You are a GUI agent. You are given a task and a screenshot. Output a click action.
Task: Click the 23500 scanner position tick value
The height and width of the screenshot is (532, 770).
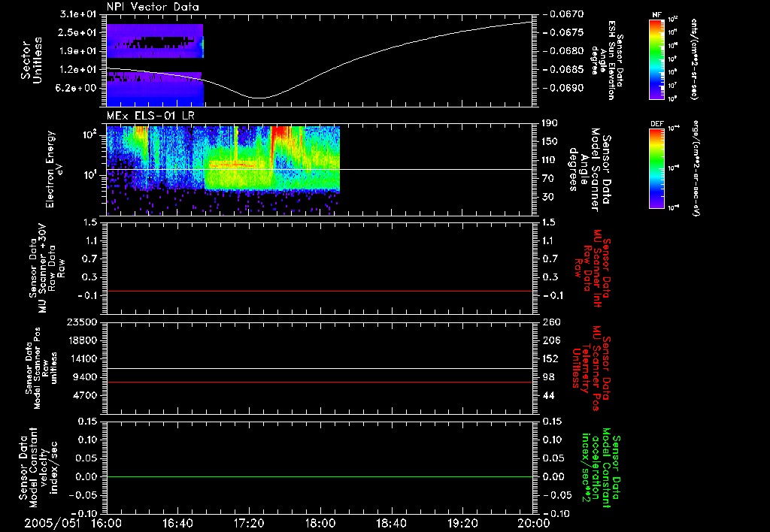(x=83, y=322)
